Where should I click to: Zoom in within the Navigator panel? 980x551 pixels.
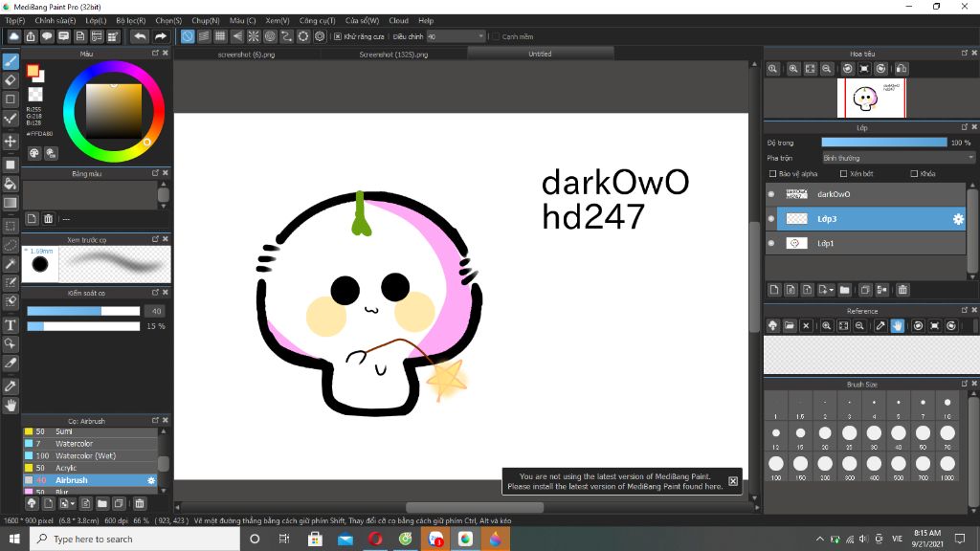click(793, 69)
